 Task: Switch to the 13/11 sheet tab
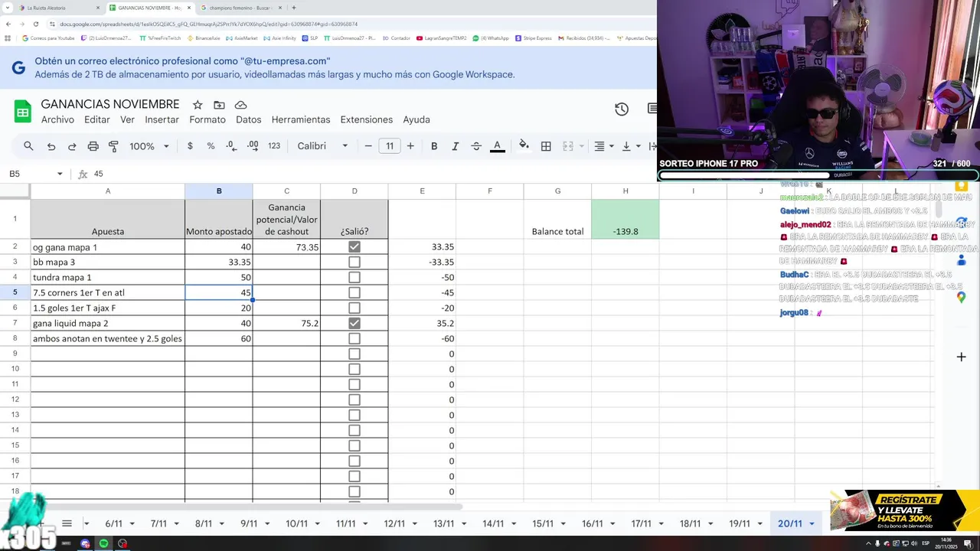443,523
